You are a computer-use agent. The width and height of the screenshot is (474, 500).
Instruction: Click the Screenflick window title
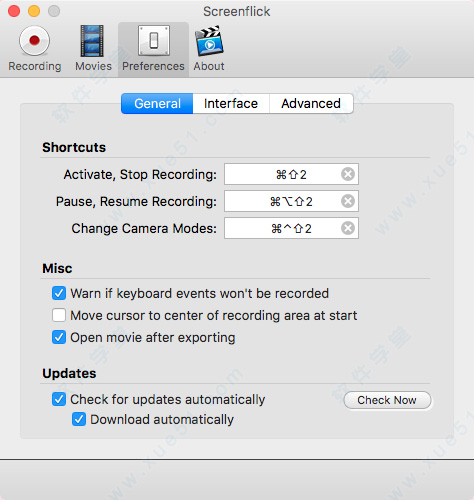tap(237, 12)
